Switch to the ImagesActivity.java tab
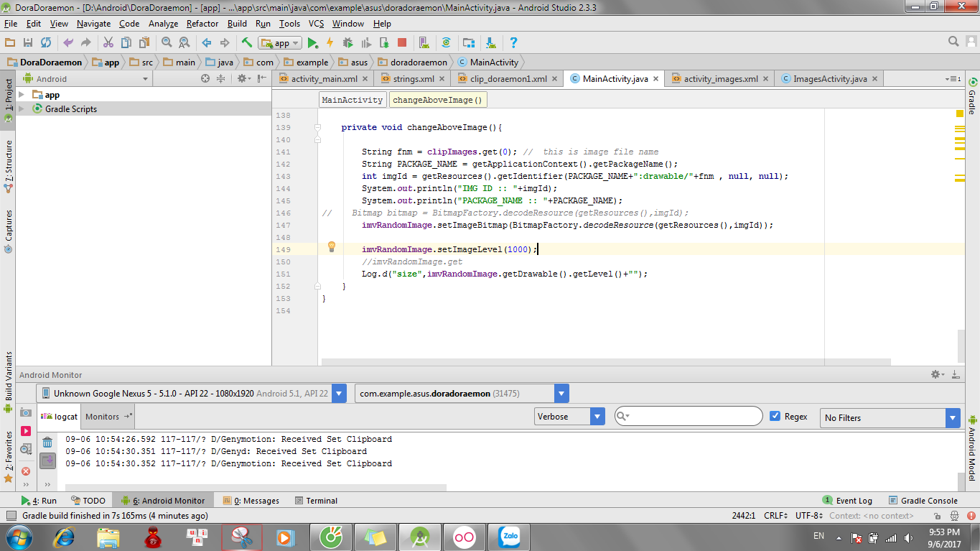 829,79
